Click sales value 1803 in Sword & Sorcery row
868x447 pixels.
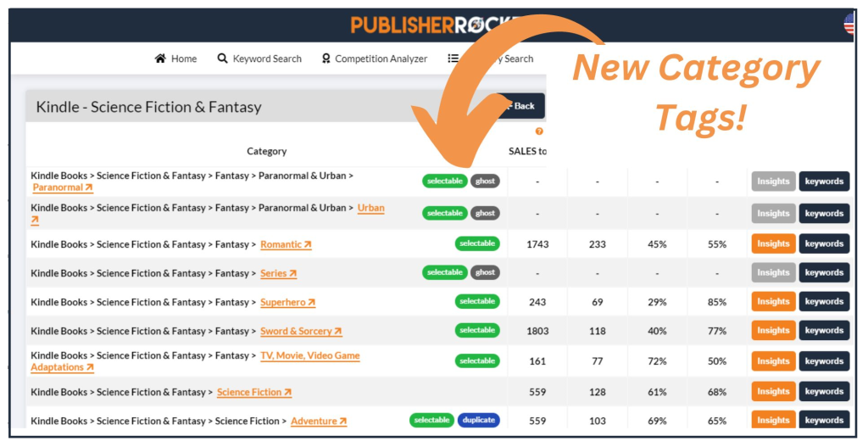click(537, 332)
